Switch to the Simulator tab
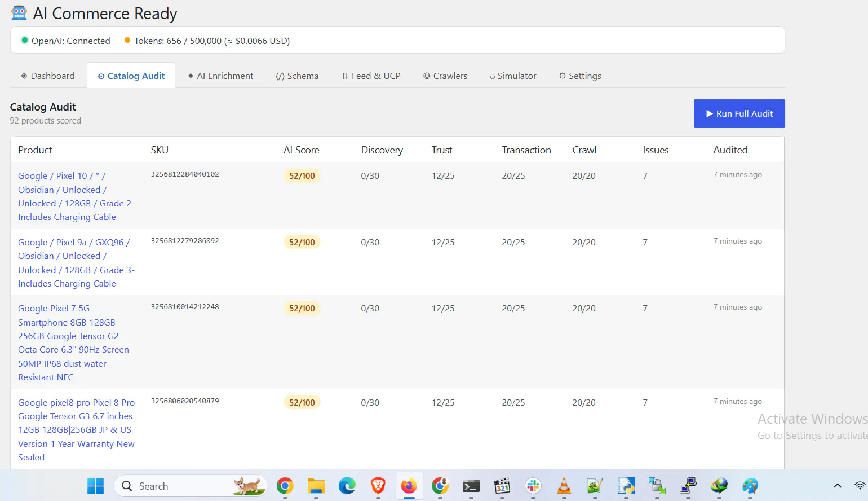The image size is (868, 501). click(x=513, y=76)
